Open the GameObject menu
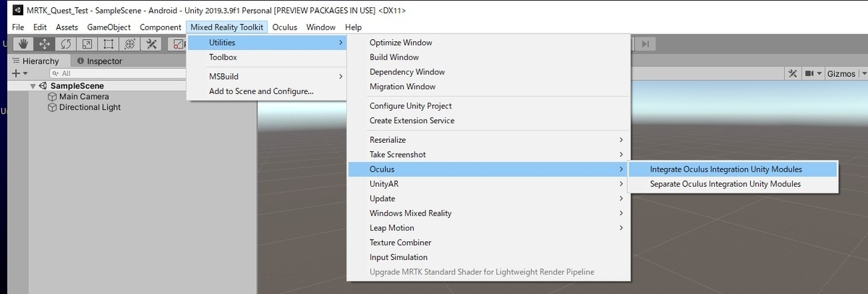The width and height of the screenshot is (868, 294). point(109,27)
